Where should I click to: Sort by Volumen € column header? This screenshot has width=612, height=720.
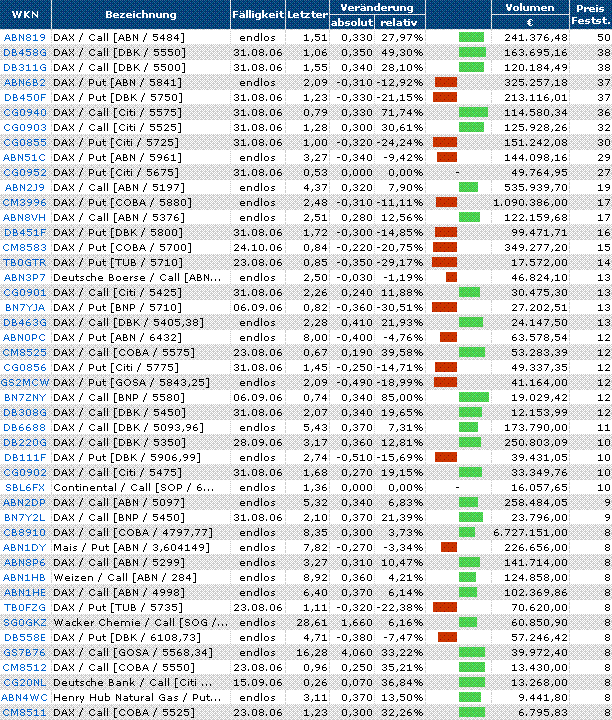coord(530,15)
